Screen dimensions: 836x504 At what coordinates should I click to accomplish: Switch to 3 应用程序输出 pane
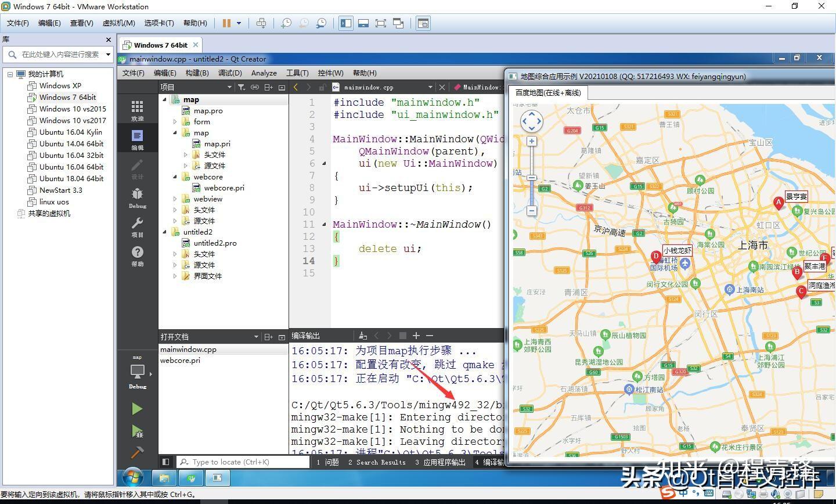click(440, 462)
